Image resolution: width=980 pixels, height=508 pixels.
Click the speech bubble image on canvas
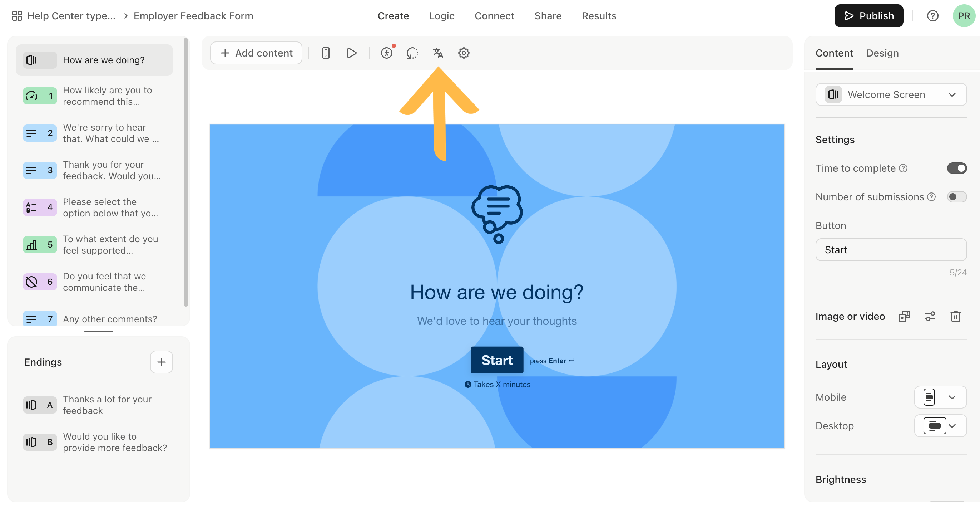[x=497, y=214]
